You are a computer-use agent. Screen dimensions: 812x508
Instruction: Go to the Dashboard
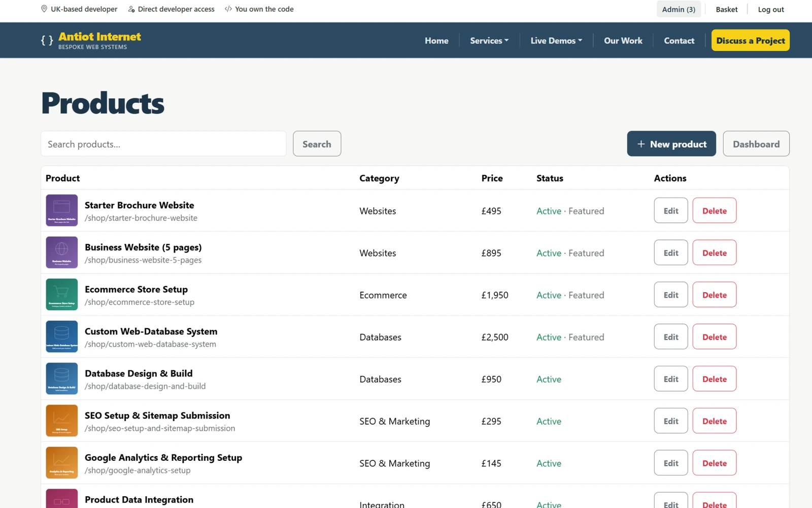756,144
